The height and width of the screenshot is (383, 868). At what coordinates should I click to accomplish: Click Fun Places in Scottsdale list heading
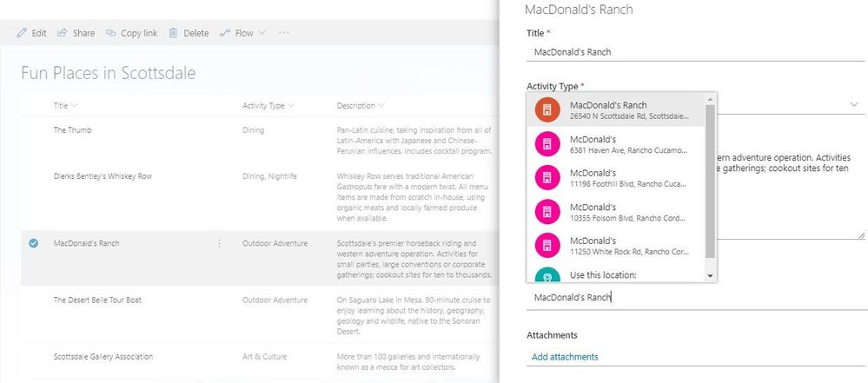point(109,72)
